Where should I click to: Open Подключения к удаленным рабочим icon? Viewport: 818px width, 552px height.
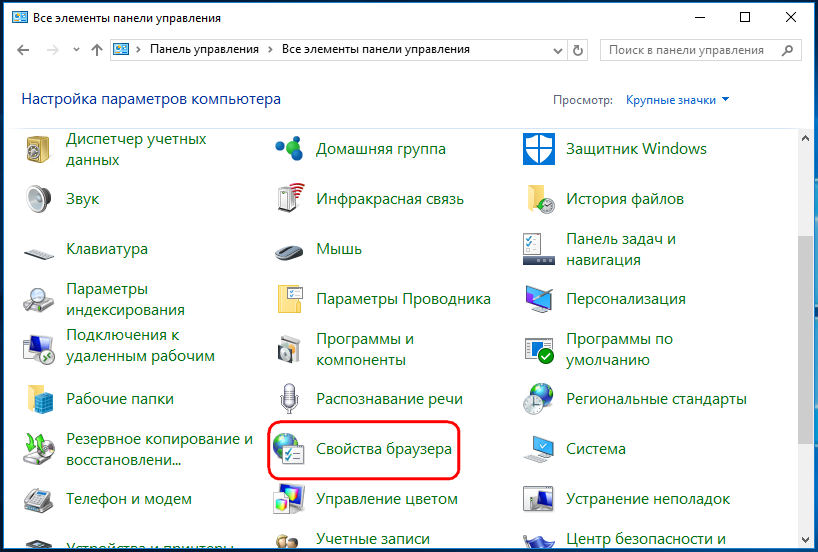(38, 350)
